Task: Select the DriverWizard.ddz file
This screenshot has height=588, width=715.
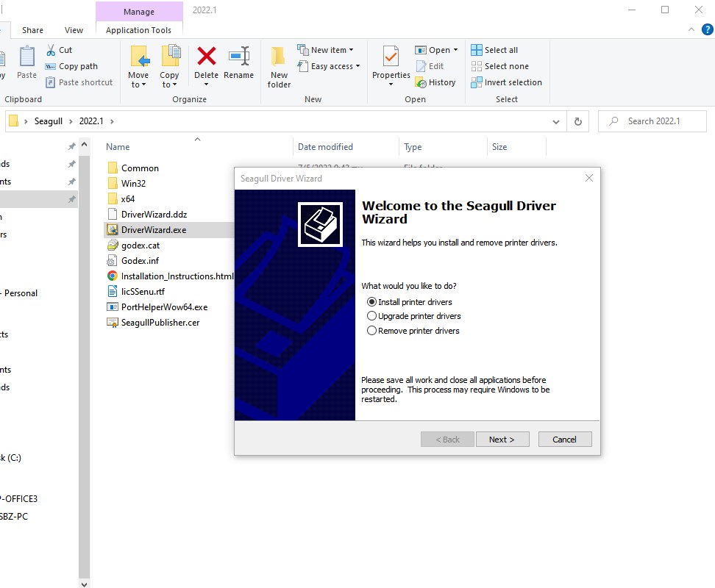Action: pos(154,215)
